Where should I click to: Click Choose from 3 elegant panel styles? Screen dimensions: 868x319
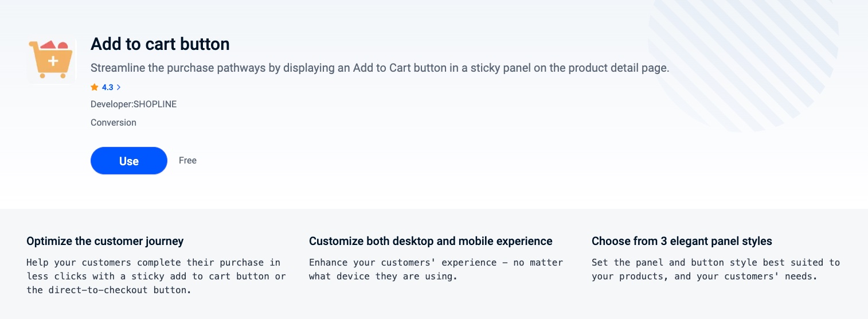(x=682, y=241)
